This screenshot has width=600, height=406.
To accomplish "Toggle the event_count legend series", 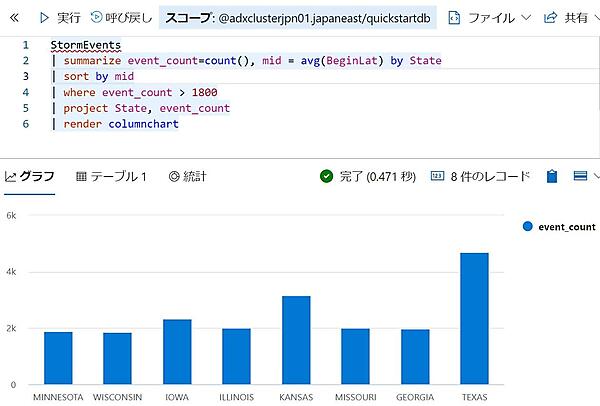I will pos(559,227).
